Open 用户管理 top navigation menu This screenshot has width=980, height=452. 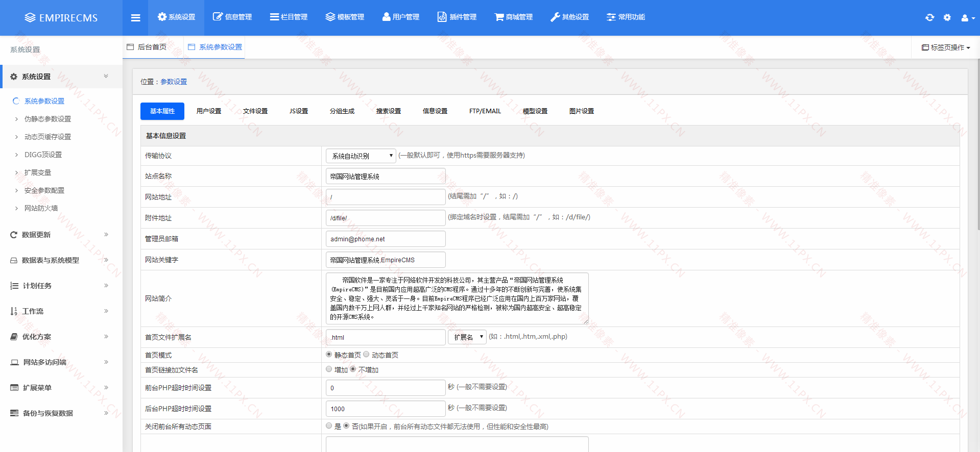401,17
